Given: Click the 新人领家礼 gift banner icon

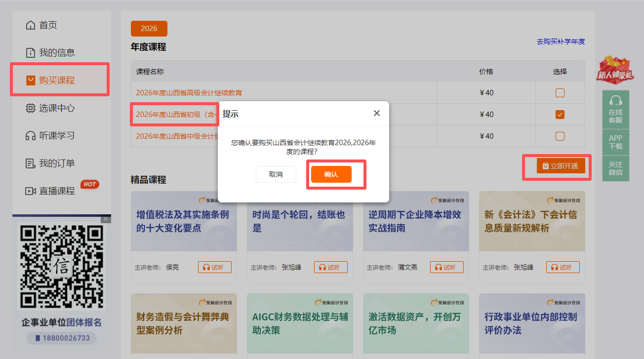Looking at the screenshot, I should click(x=614, y=71).
